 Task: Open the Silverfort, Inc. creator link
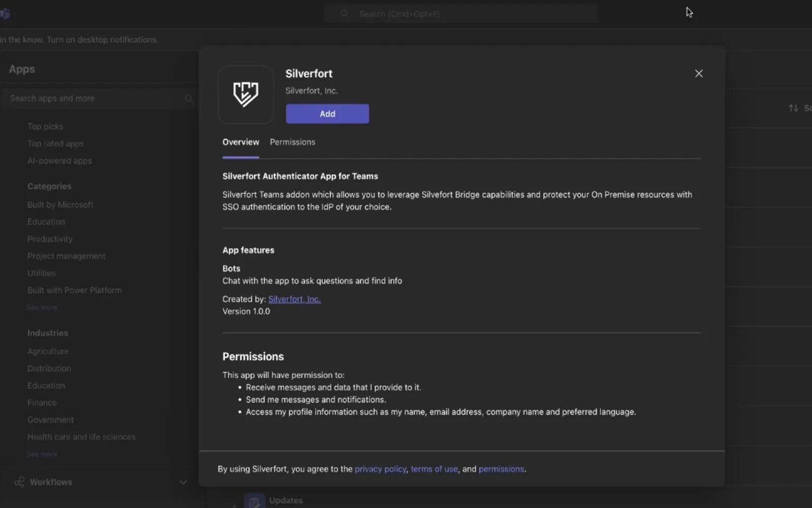click(294, 299)
